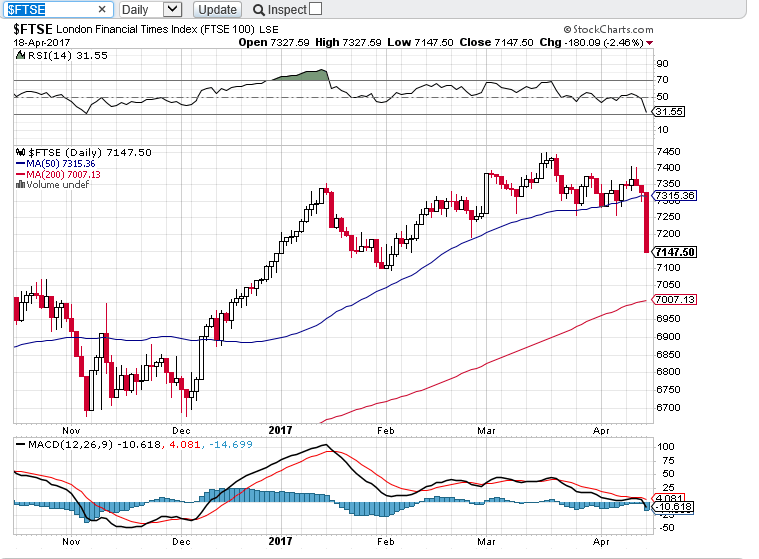The image size is (759, 559).
Task: Click the 31.55 RSI value tag
Action: pyautogui.click(x=668, y=112)
